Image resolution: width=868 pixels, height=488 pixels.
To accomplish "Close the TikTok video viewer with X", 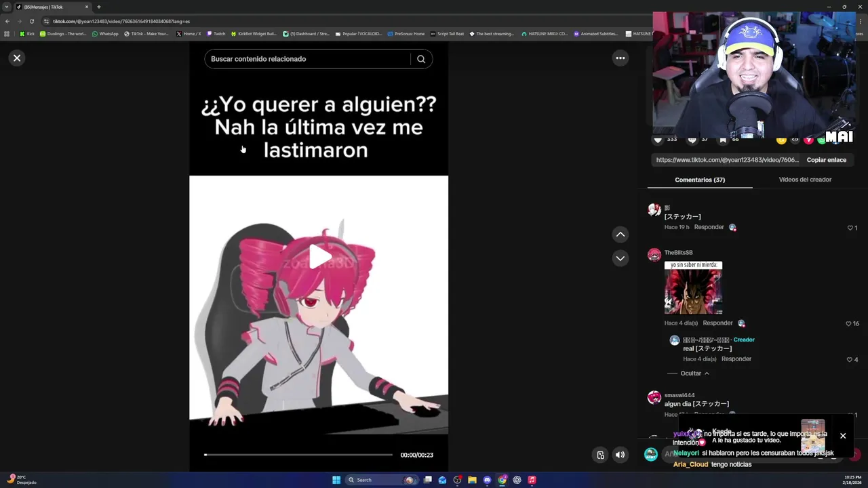I will coord(17,58).
